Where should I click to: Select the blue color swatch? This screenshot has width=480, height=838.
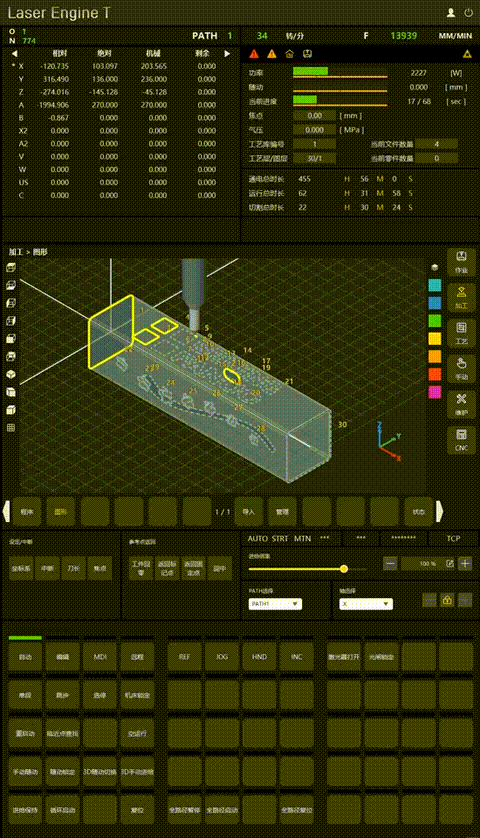[435, 303]
